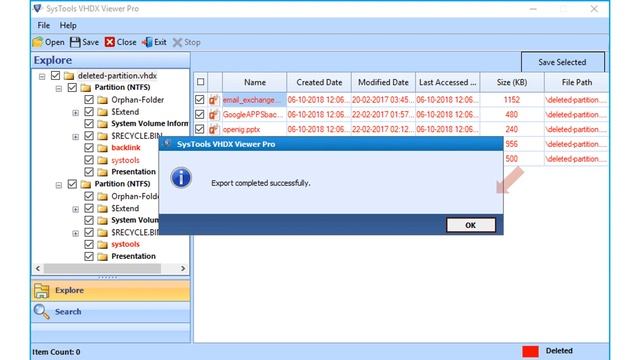The height and width of the screenshot is (360, 640).
Task: Click the Save Selected button
Action: coord(562,62)
